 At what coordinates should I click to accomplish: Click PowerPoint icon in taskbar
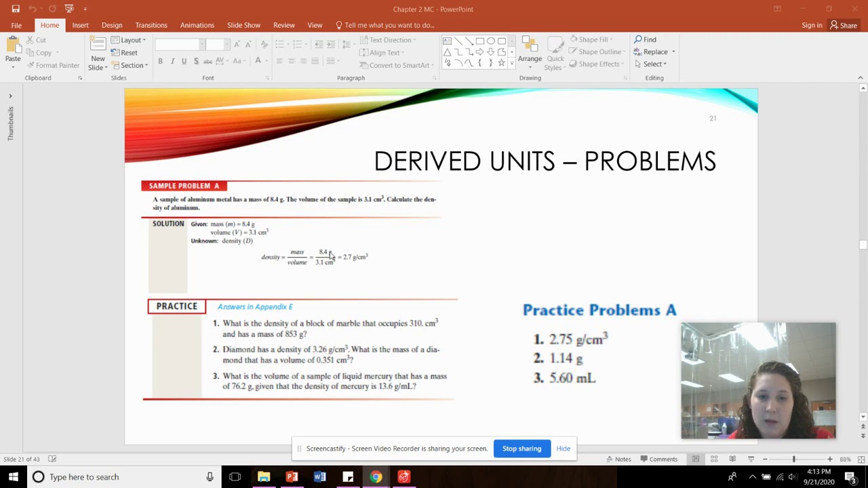(292, 476)
